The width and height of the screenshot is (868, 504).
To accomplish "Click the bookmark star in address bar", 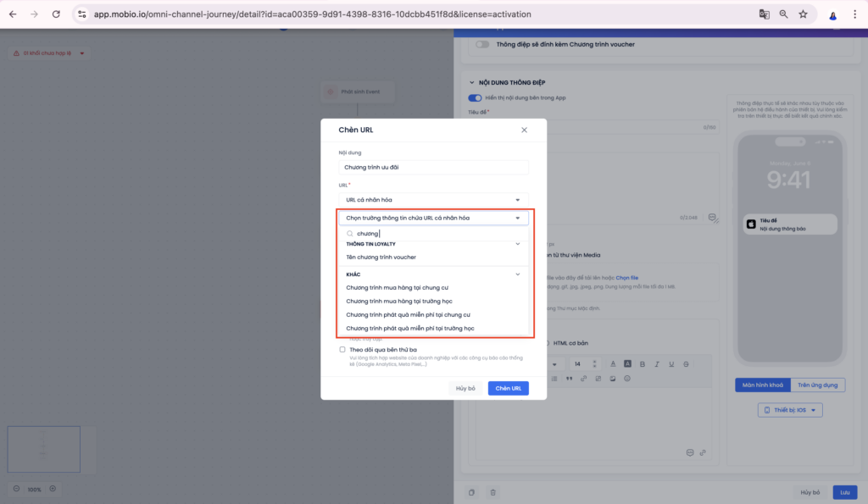I will pyautogui.click(x=803, y=14).
